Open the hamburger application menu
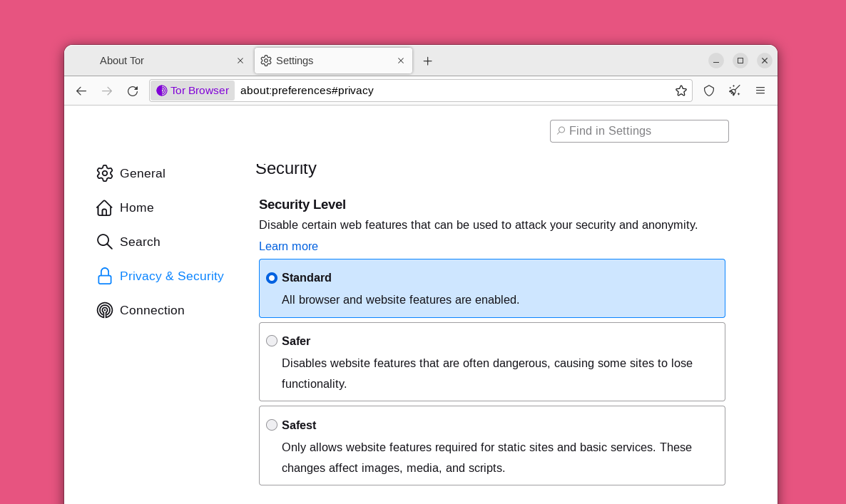The image size is (846, 504). [760, 91]
